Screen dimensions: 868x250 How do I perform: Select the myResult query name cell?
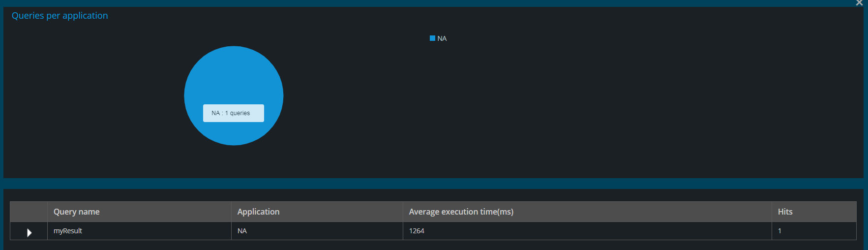[139, 231]
